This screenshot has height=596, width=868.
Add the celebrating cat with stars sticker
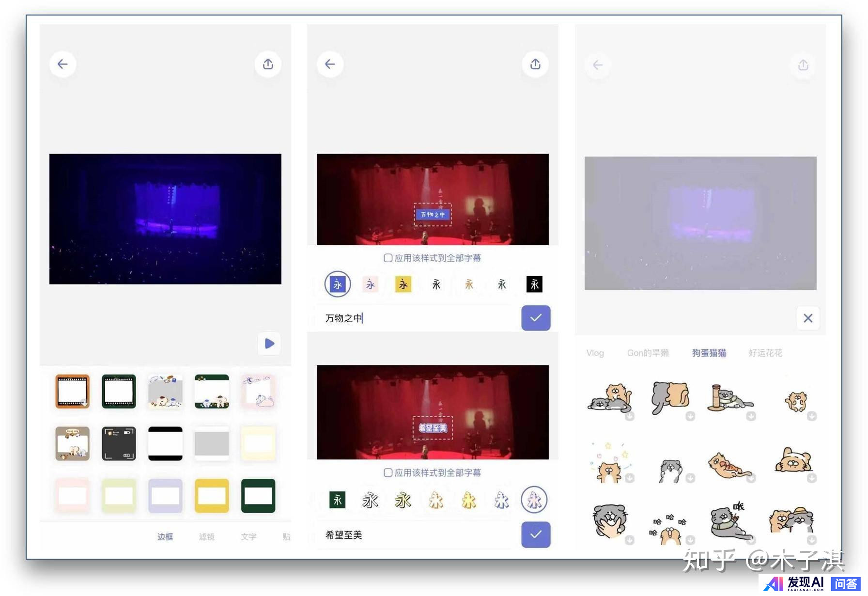coord(609,463)
